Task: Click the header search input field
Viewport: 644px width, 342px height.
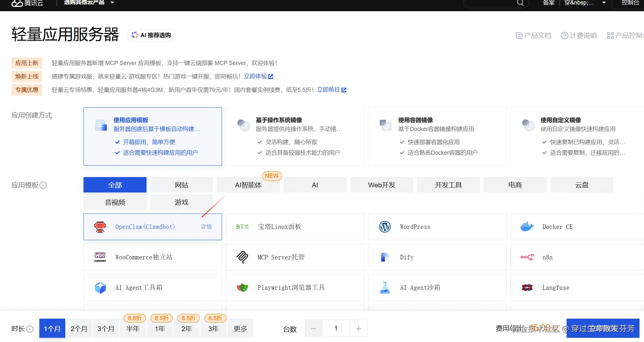Action: [x=495, y=3]
